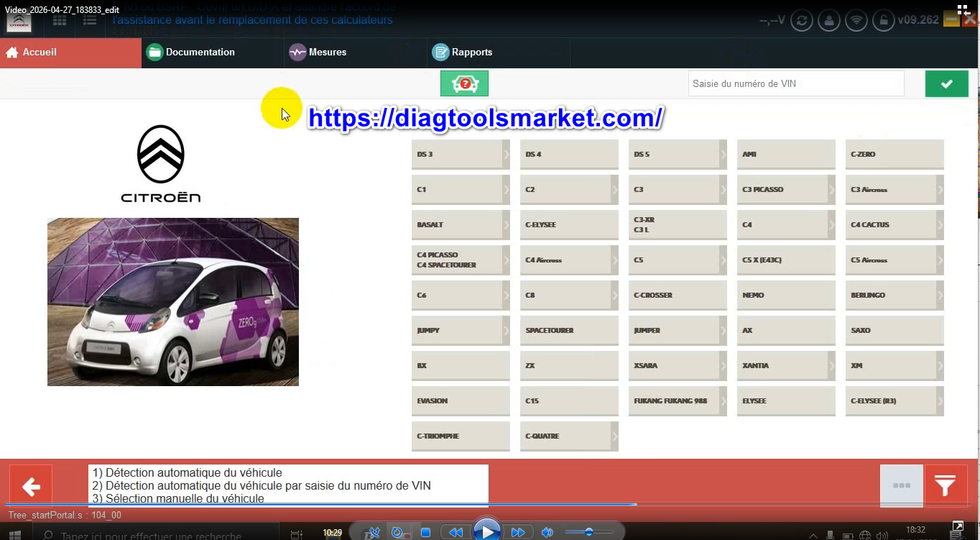Click the Wi-Fi connection status icon
The width and height of the screenshot is (980, 540).
[856, 20]
